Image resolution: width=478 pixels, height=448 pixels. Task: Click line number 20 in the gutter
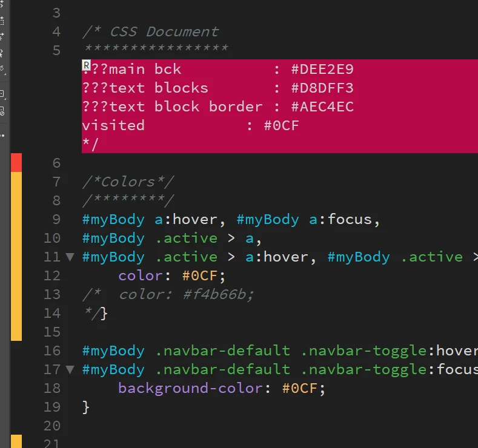click(x=52, y=426)
